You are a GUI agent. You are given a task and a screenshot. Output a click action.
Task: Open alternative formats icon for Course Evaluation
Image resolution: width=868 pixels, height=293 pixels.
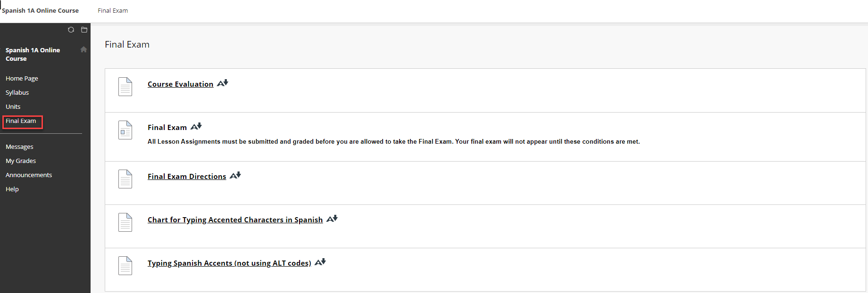(x=223, y=83)
